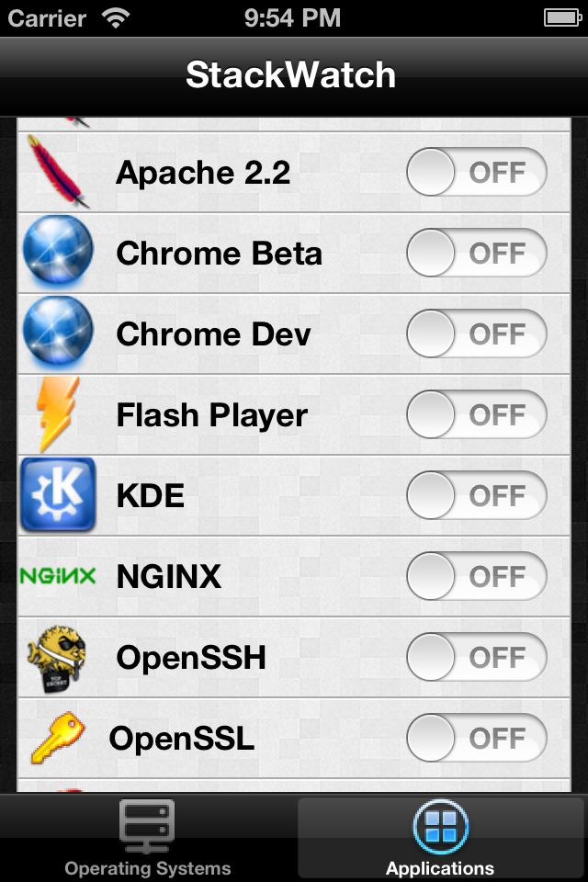Turn on the Chrome Beta toggle

coord(477,253)
